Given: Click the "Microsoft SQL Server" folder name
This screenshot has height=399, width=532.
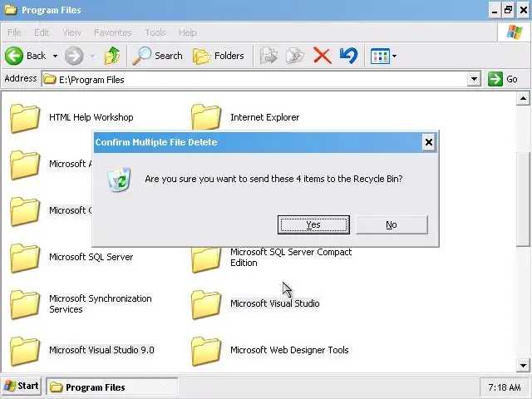Looking at the screenshot, I should 91,257.
